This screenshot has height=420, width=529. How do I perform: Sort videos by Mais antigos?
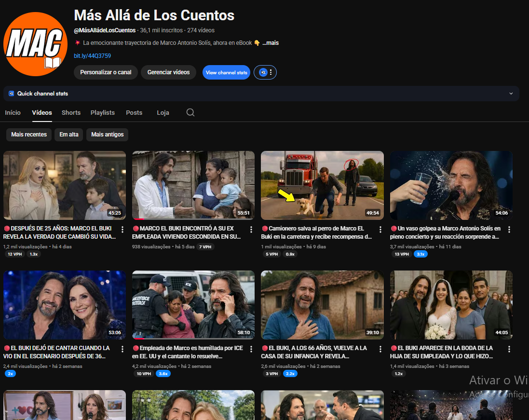point(107,134)
